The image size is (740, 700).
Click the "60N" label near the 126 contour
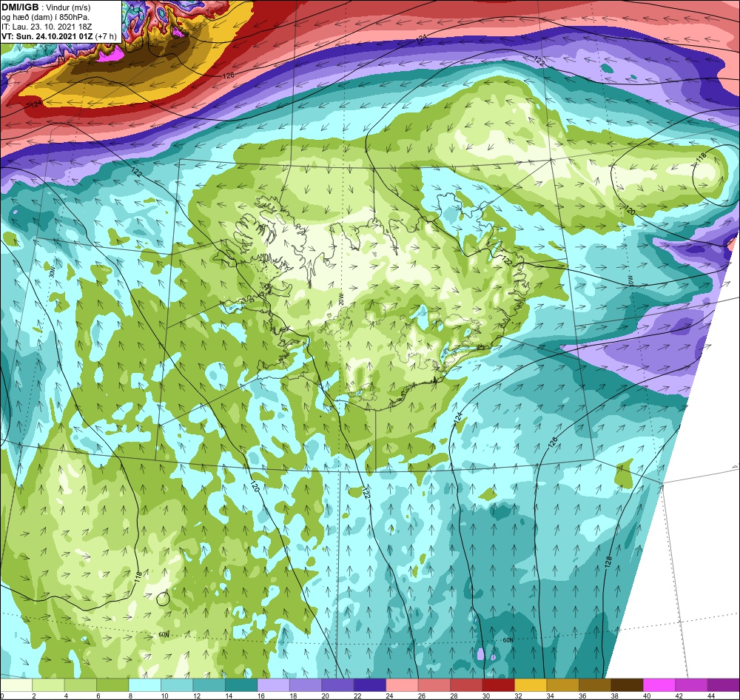click(x=508, y=640)
